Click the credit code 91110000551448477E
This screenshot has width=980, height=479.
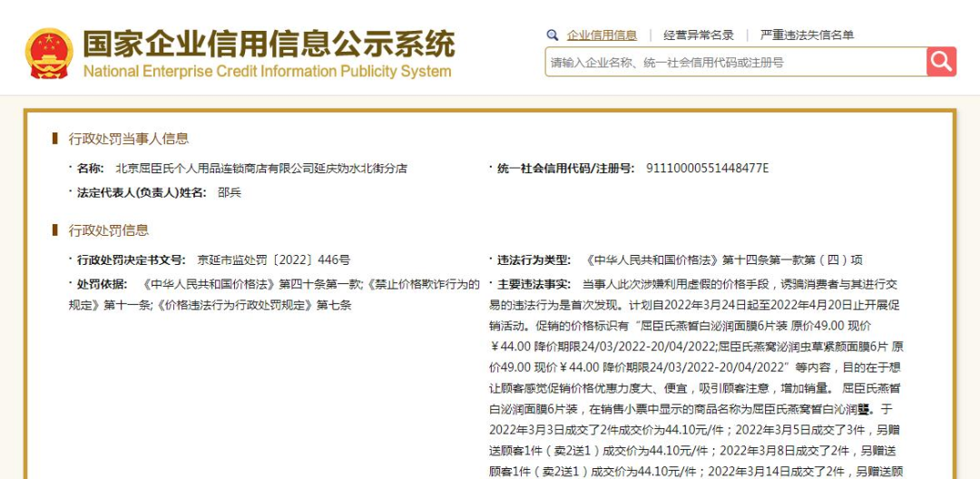click(x=707, y=169)
